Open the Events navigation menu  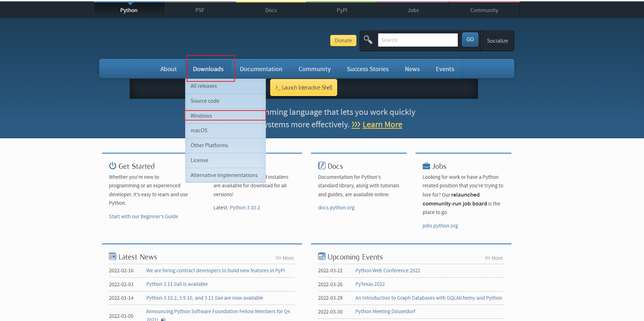pyautogui.click(x=445, y=69)
